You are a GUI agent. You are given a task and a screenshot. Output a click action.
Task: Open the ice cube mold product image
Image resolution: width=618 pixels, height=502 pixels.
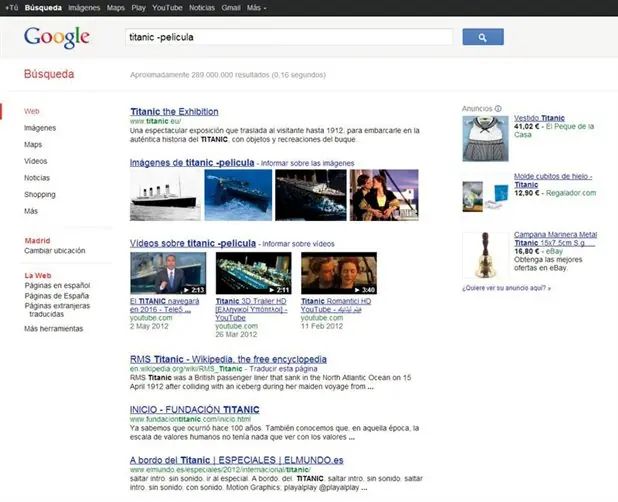coord(485,196)
